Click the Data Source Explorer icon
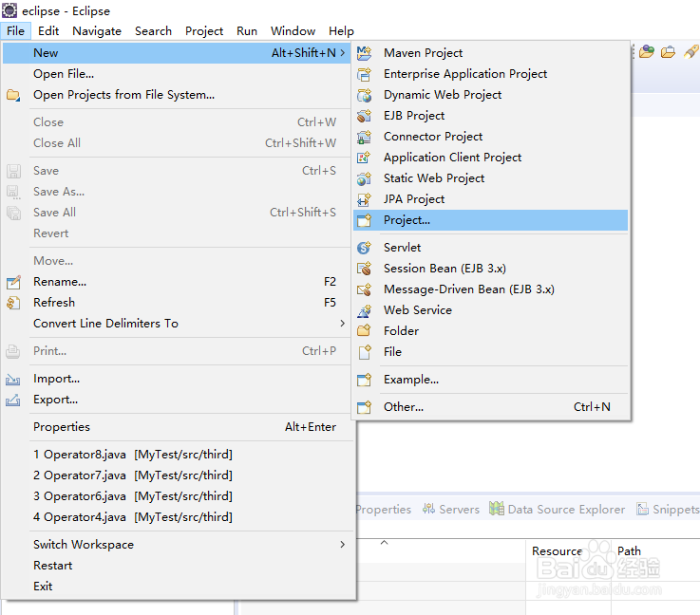The width and height of the screenshot is (700, 615). (x=497, y=508)
